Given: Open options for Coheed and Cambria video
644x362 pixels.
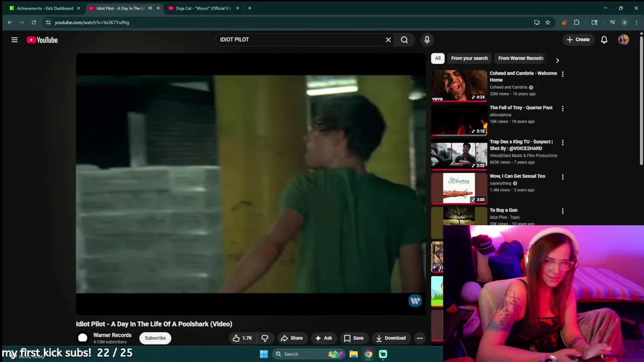Looking at the screenshot, I should tap(562, 74).
